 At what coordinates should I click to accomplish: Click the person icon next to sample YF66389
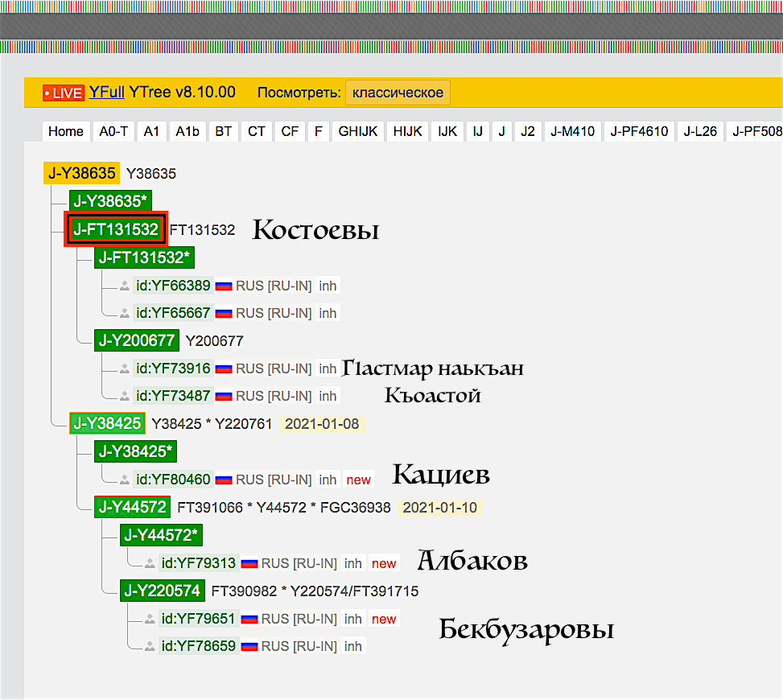click(x=123, y=286)
